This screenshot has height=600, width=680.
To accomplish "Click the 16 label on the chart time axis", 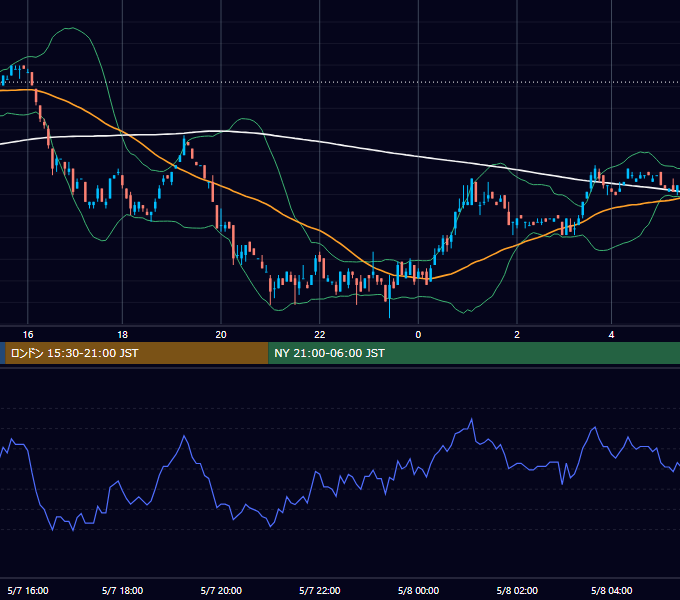I will 28,335.
